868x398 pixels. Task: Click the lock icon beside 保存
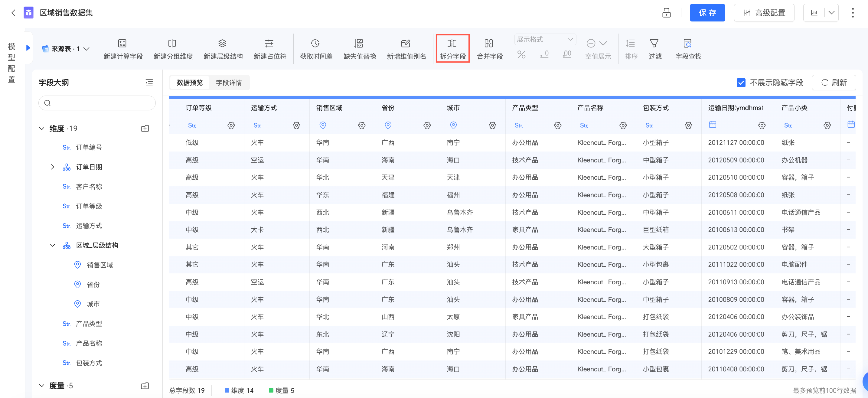666,13
